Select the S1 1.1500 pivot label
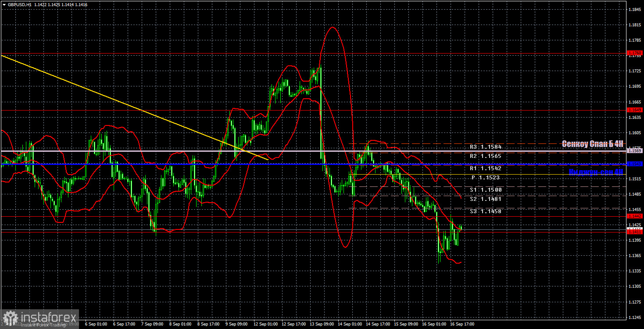The image size is (644, 329). click(486, 190)
